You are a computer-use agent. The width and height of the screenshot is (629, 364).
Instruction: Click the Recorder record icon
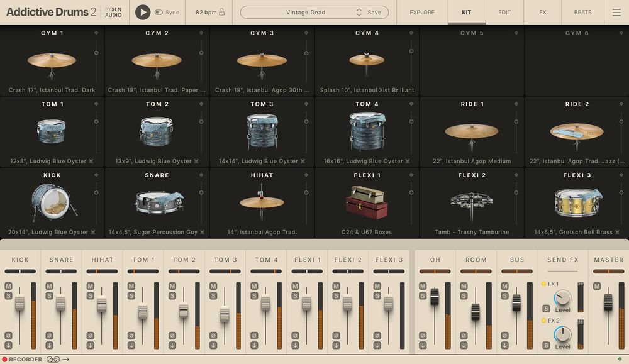pyautogui.click(x=4, y=360)
